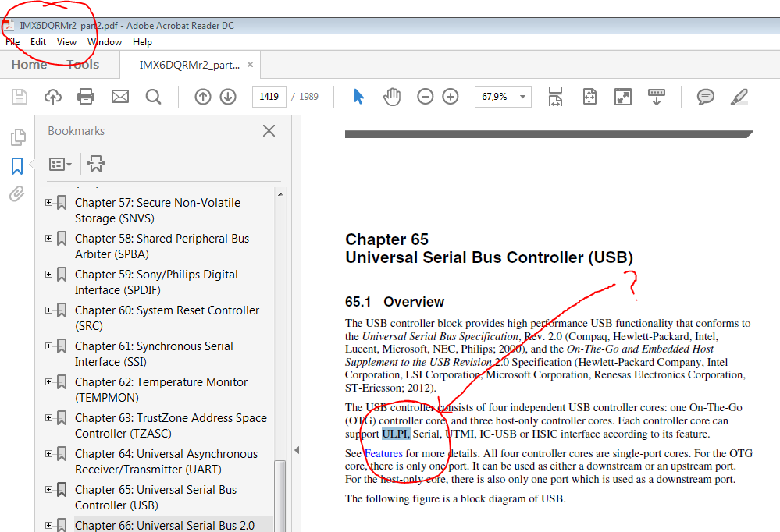Open the Edit menu
The width and height of the screenshot is (780, 532).
coord(38,42)
